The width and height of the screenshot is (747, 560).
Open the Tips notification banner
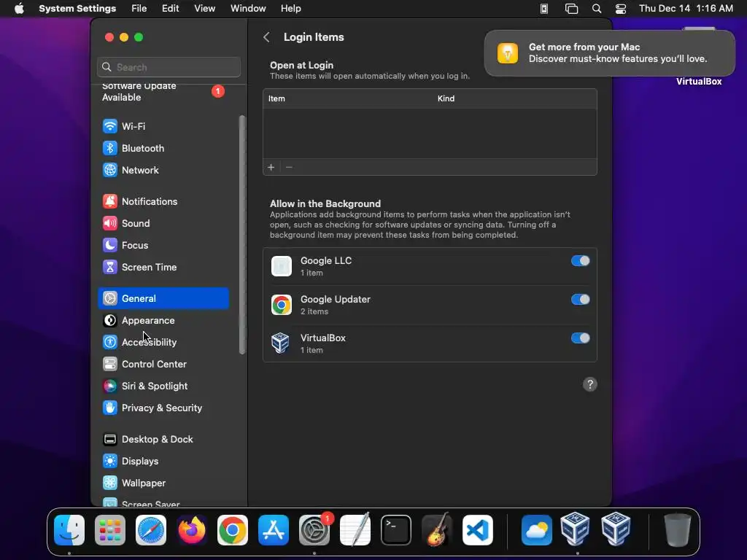click(x=610, y=52)
